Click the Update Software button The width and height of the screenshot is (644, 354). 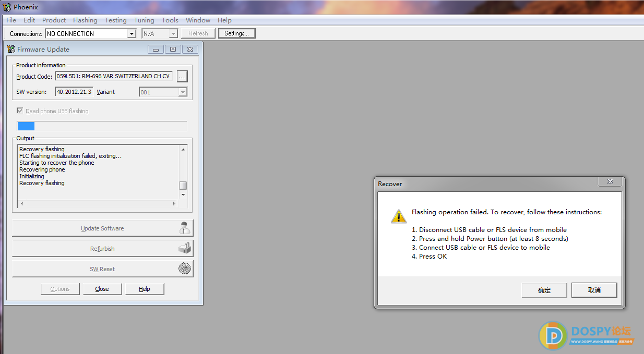[102, 228]
